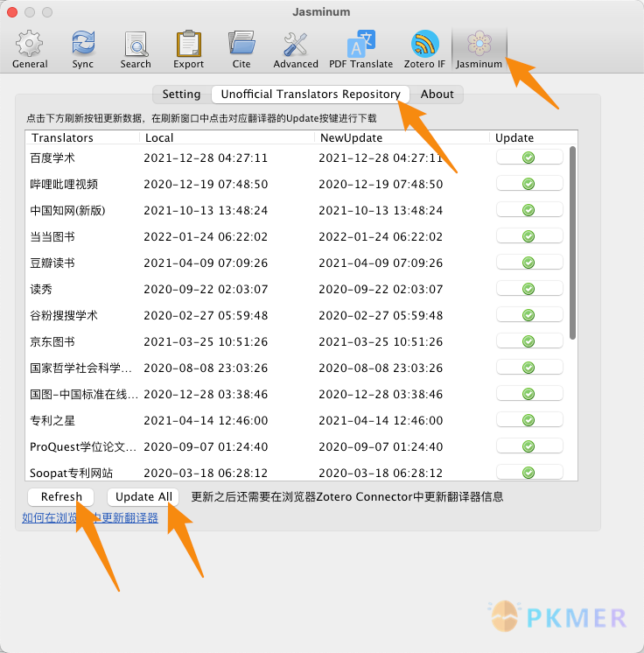Select the Unofficial Translators Repository tab
This screenshot has height=653, width=644.
click(311, 95)
